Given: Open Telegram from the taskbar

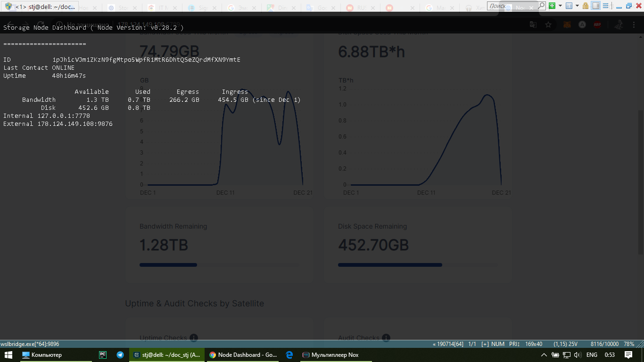Looking at the screenshot, I should click(120, 355).
